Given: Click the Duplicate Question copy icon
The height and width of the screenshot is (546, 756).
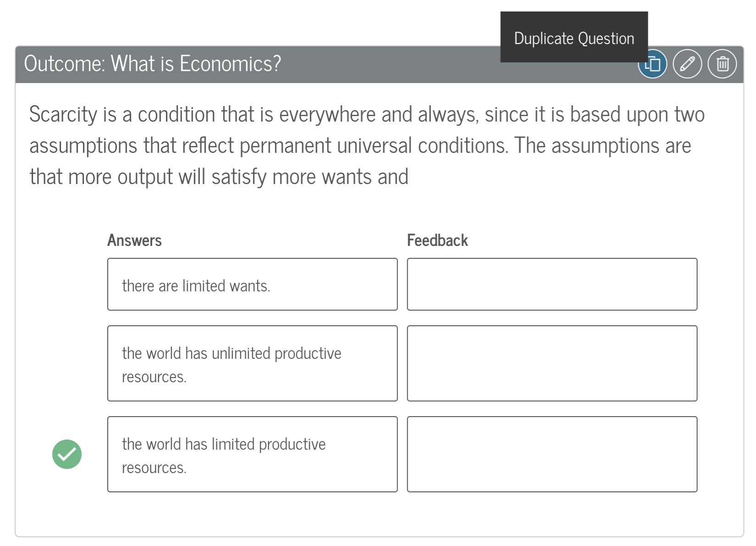Looking at the screenshot, I should 652,64.
